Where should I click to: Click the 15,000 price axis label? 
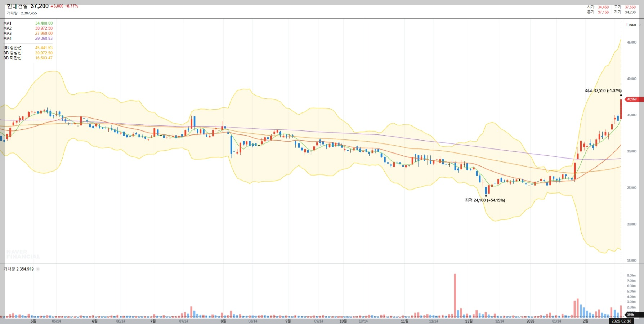(631, 261)
